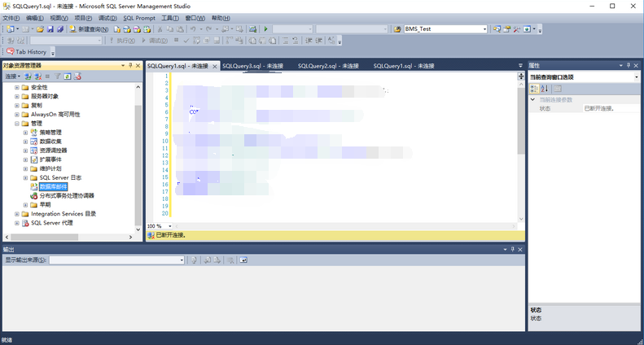Click the 状态 property value field
Screen dimensions: 644x345
611,109
